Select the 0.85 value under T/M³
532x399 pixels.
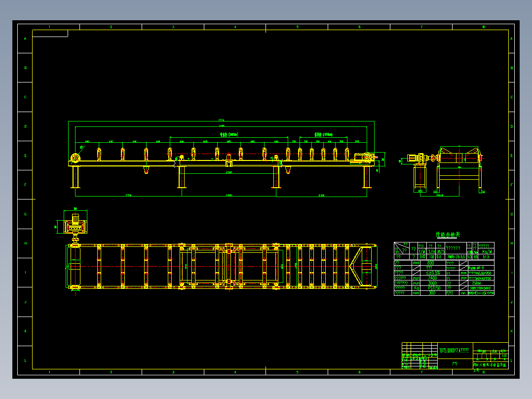click(x=422, y=257)
